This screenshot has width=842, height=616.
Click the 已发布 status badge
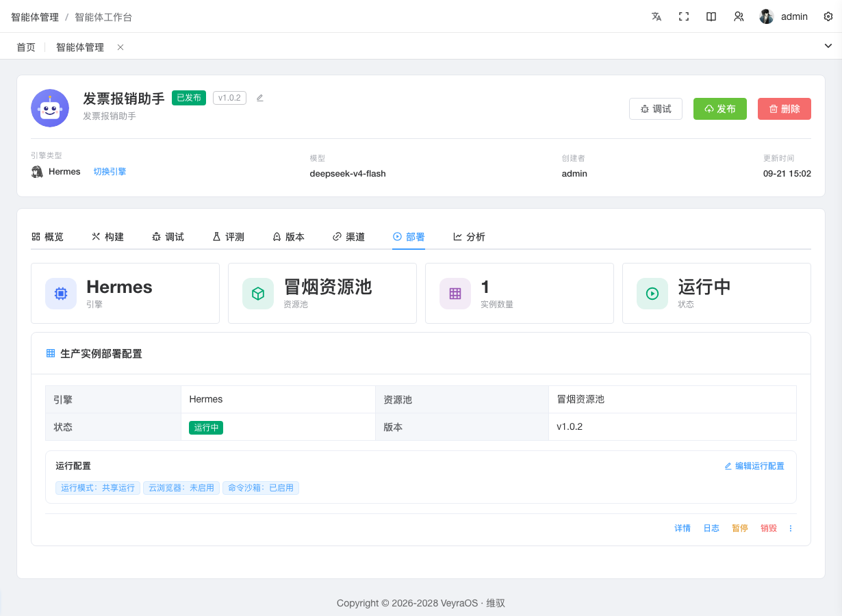[189, 98]
